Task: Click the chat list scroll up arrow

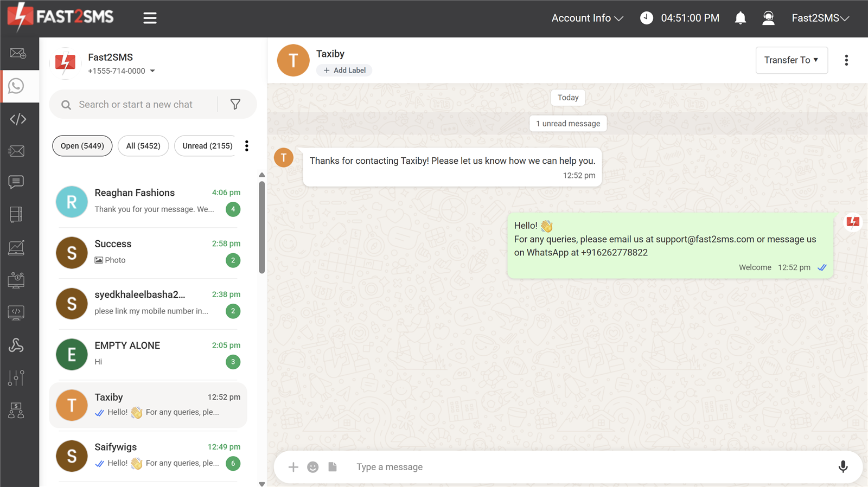Action: pos(262,175)
